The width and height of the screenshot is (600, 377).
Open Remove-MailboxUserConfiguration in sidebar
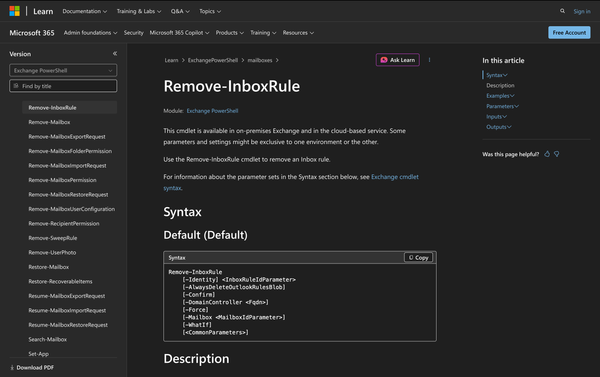pyautogui.click(x=72, y=209)
